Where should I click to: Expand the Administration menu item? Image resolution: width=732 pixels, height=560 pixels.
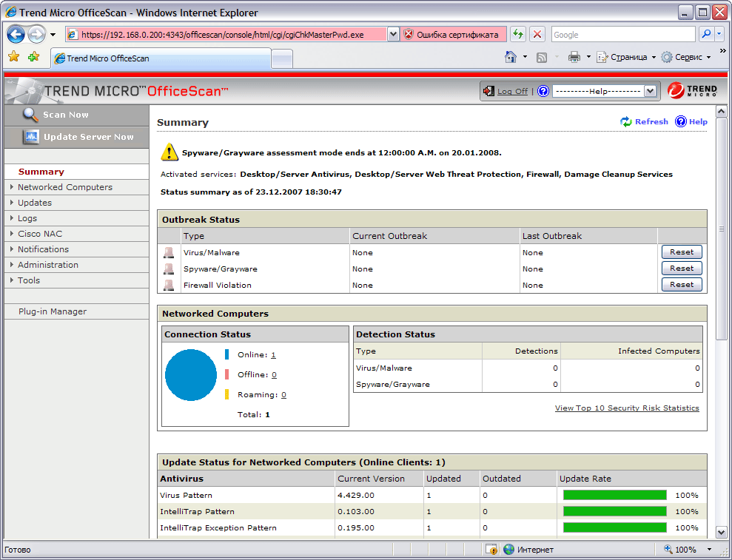tap(47, 265)
